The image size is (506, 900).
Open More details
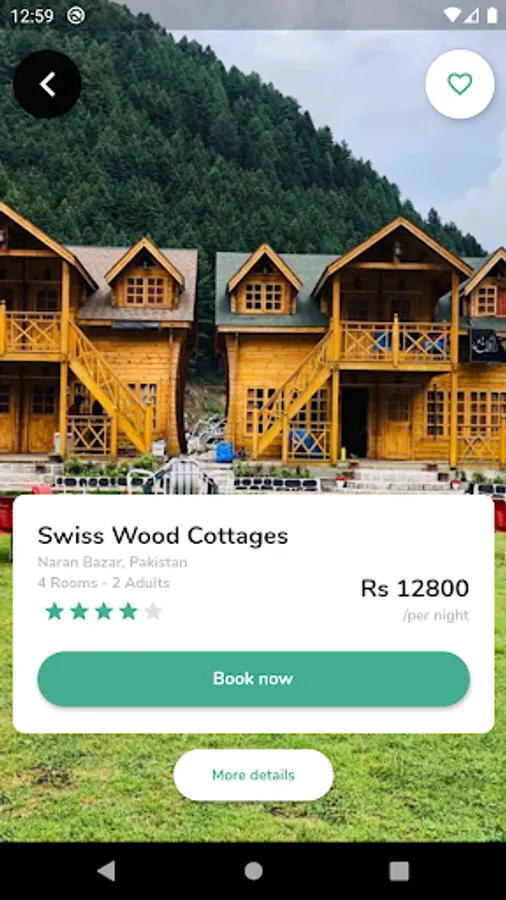point(254,775)
